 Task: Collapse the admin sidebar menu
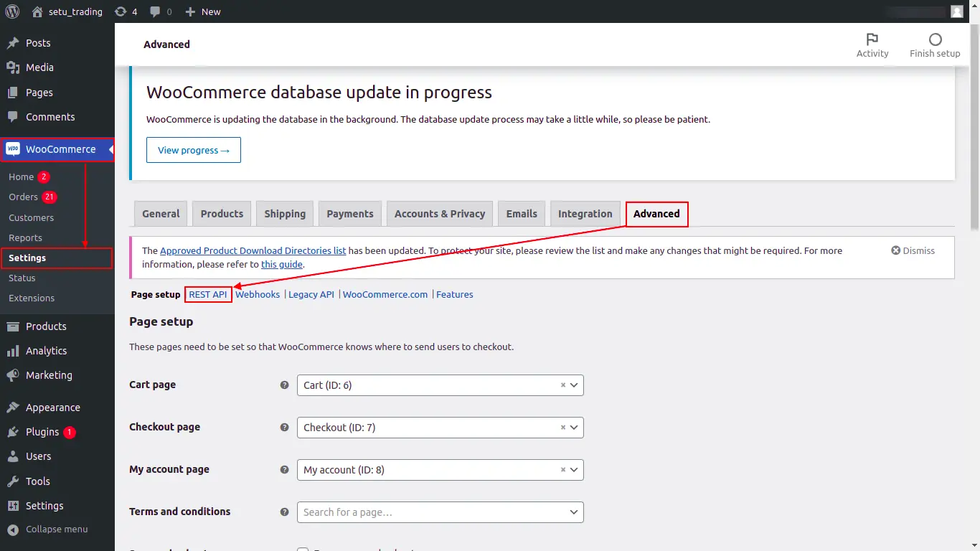47,529
